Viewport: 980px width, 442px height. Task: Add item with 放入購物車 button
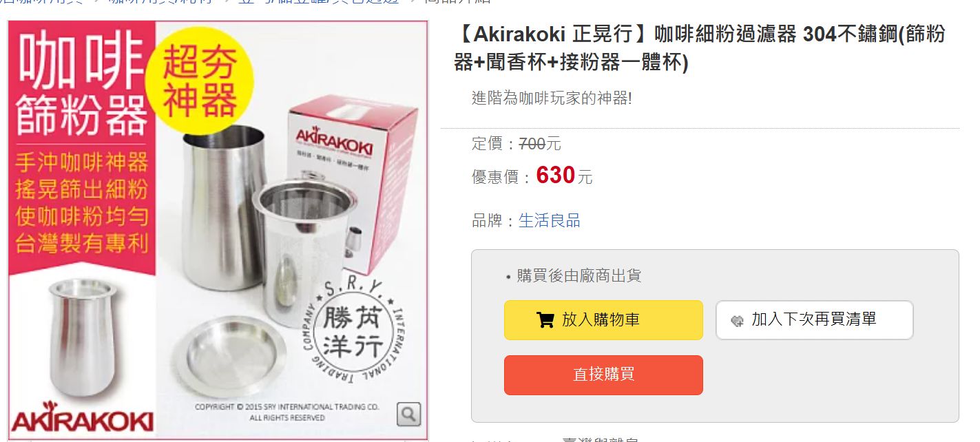pyautogui.click(x=603, y=320)
